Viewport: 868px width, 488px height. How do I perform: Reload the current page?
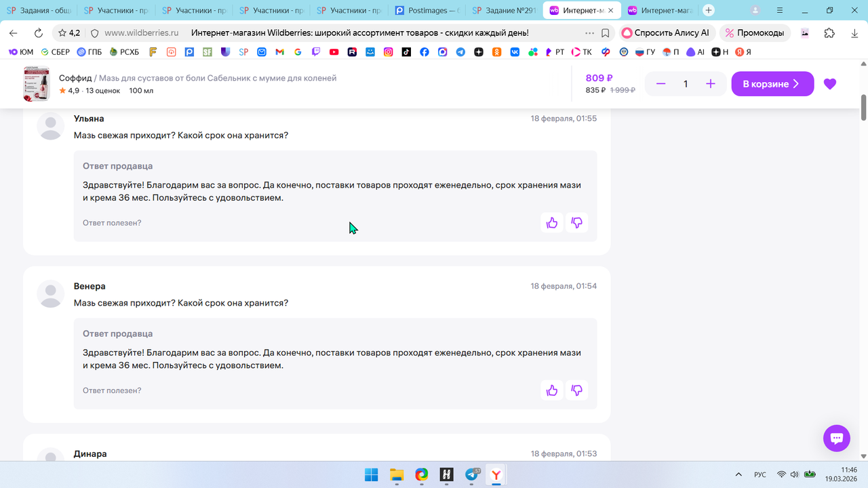click(38, 33)
